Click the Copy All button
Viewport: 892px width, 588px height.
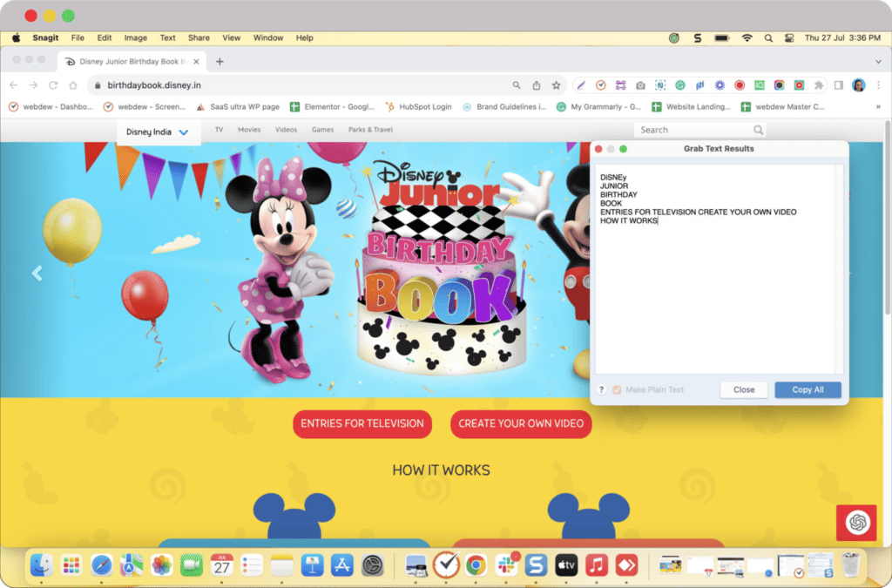808,389
